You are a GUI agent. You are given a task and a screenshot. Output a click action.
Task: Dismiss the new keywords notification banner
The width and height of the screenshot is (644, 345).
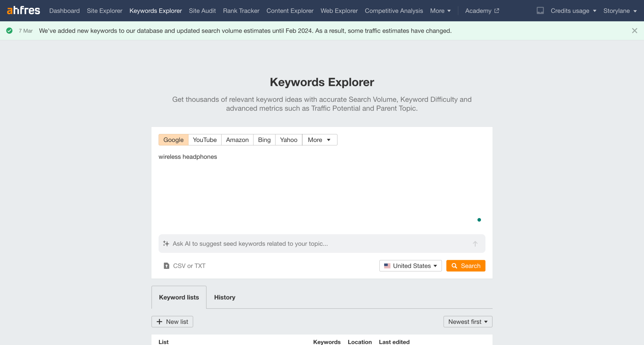click(635, 30)
